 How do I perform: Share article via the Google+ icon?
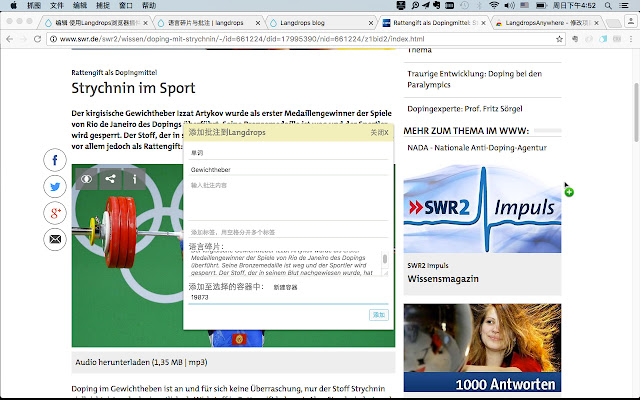pos(55,213)
